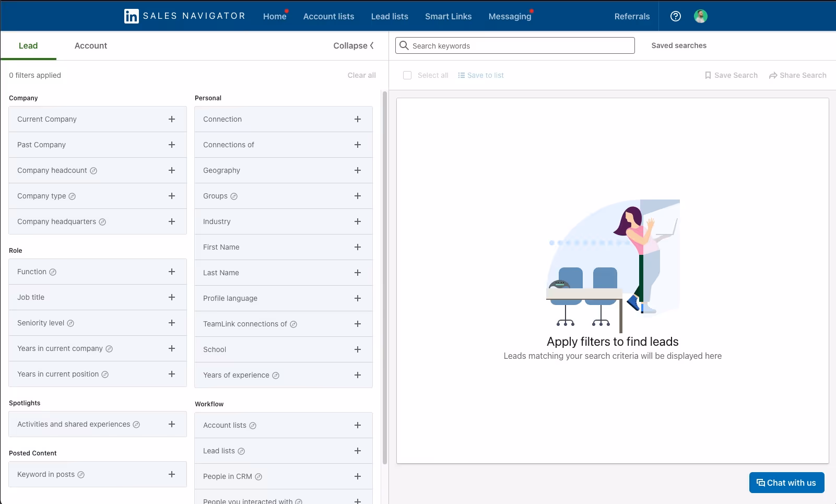
Task: Expand the Last Name filter
Action: [x=284, y=273]
